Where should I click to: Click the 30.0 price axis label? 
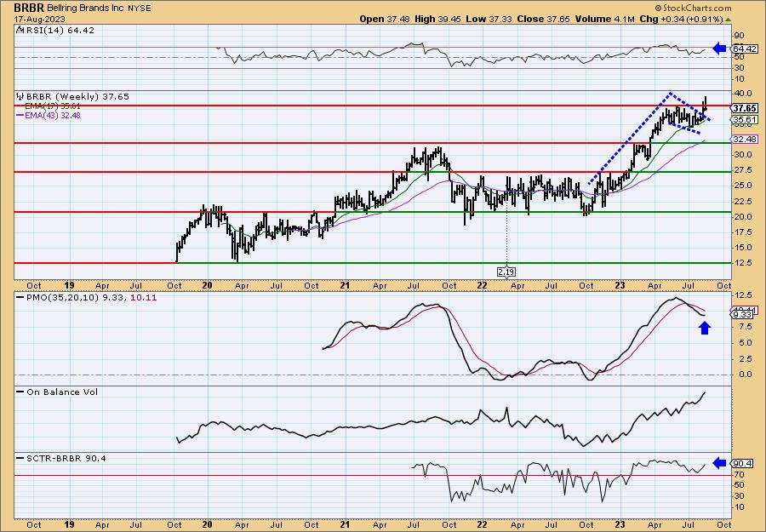point(742,155)
